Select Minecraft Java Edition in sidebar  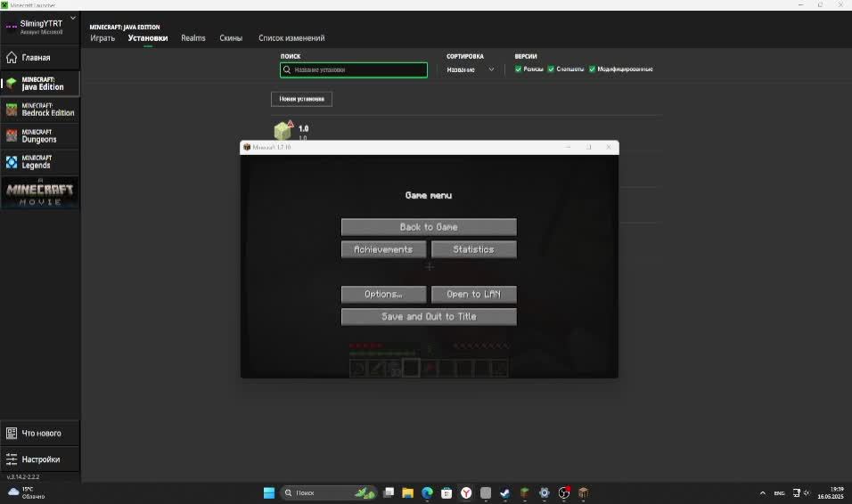(x=40, y=84)
